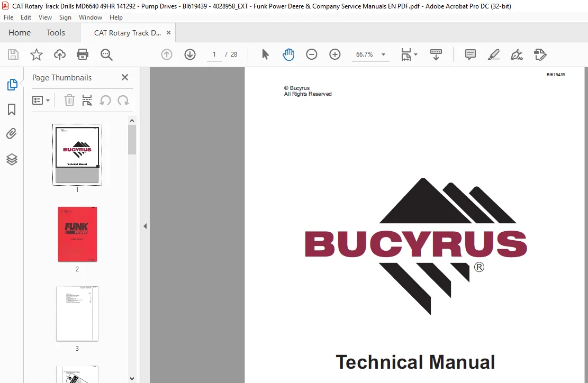Switch to the Tools tab
The image size is (588, 383).
pos(56,33)
